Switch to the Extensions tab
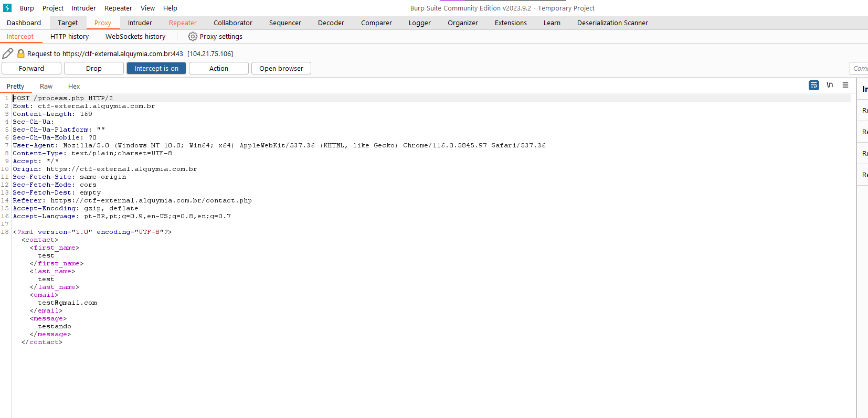 (511, 23)
